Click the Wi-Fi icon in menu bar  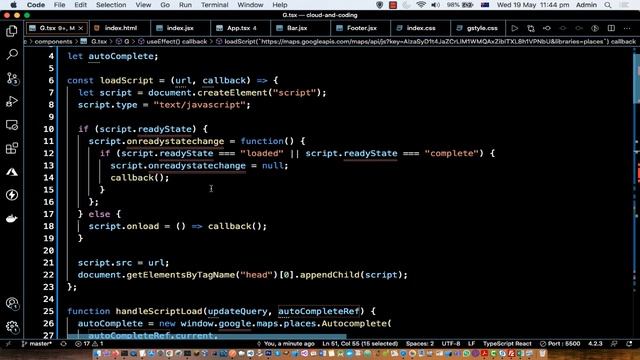[421, 5]
